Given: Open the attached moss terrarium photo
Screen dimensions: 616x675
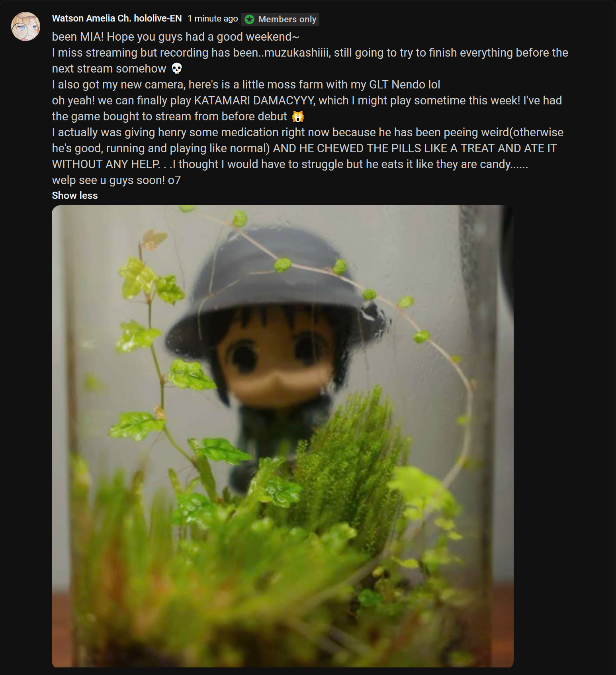Looking at the screenshot, I should click(282, 436).
